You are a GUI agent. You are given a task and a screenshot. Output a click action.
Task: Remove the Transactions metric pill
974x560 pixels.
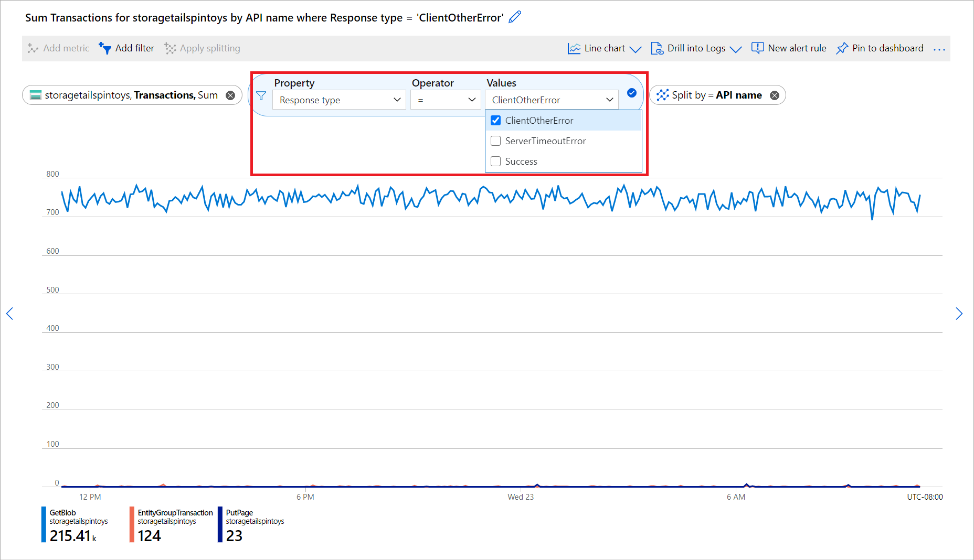click(230, 95)
